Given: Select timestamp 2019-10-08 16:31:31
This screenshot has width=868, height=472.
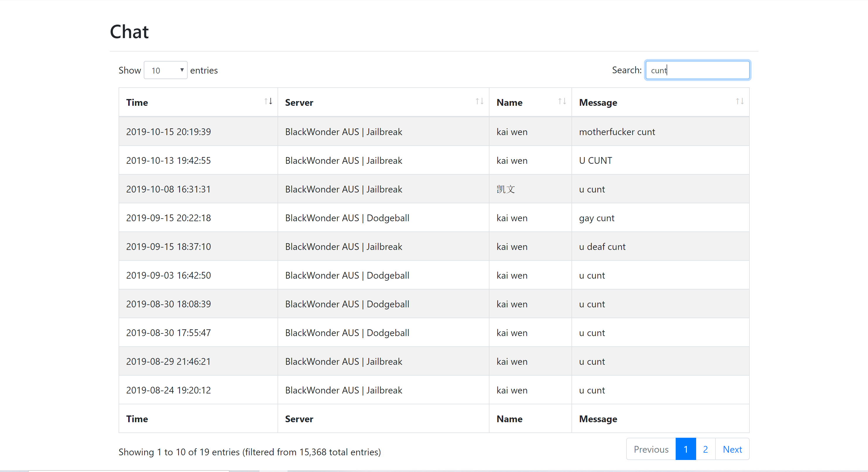Looking at the screenshot, I should [169, 189].
